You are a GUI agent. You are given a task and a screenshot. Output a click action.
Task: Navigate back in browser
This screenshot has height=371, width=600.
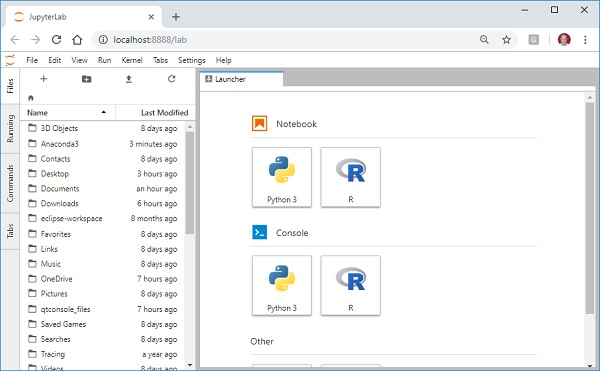click(15, 39)
